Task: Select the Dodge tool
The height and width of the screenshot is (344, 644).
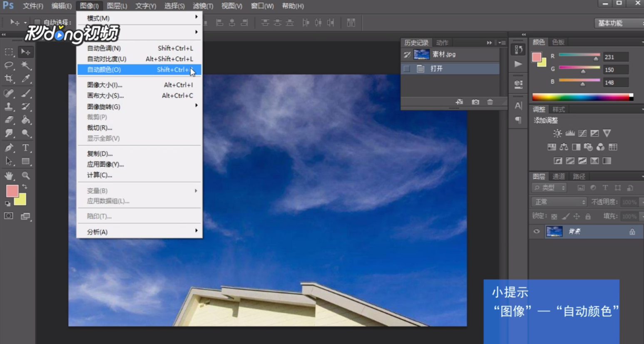Action: (26, 133)
